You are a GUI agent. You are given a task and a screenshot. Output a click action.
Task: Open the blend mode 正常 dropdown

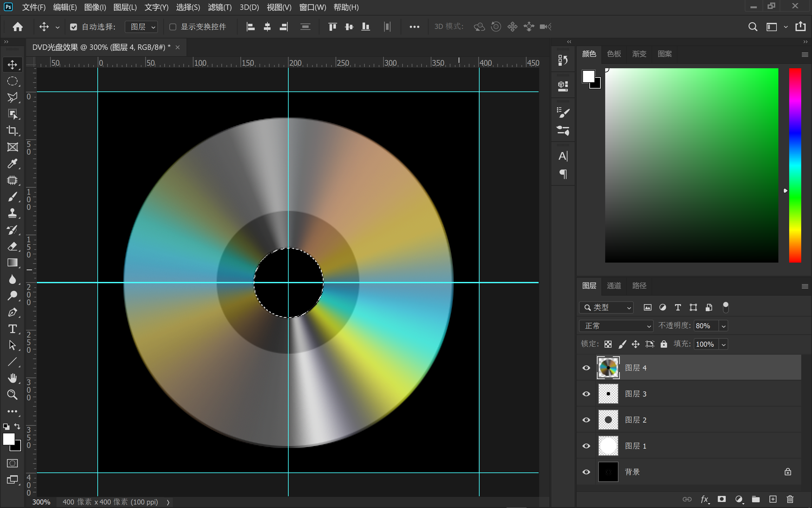tap(616, 326)
